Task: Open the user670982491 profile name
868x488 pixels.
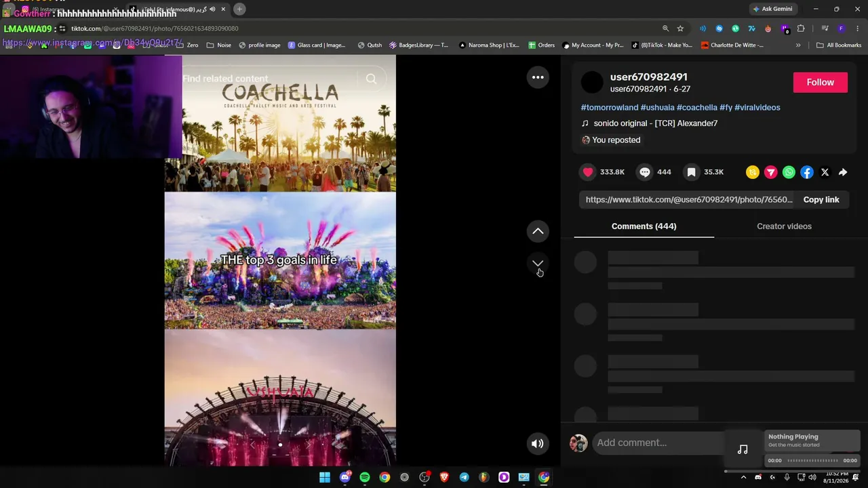Action: tap(649, 77)
